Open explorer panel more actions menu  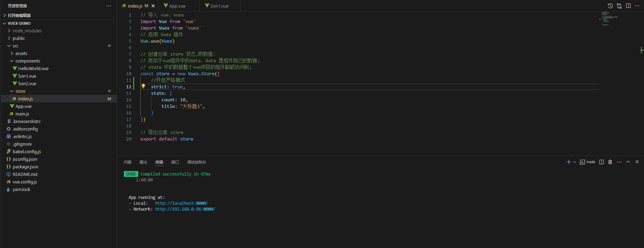(x=109, y=6)
